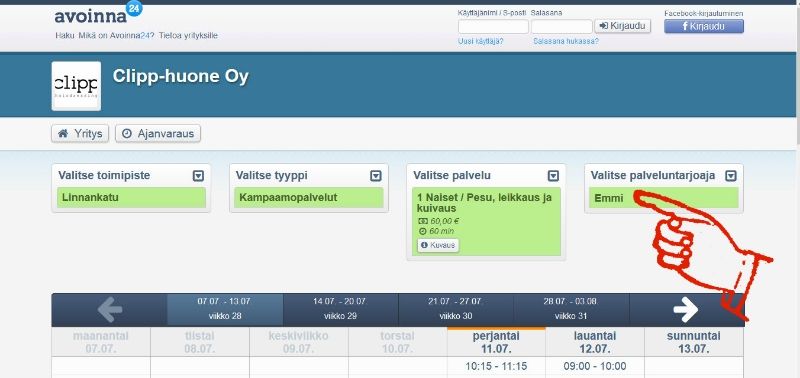The image size is (800, 378).
Task: Open Salasana hukassa? link
Action: point(566,41)
